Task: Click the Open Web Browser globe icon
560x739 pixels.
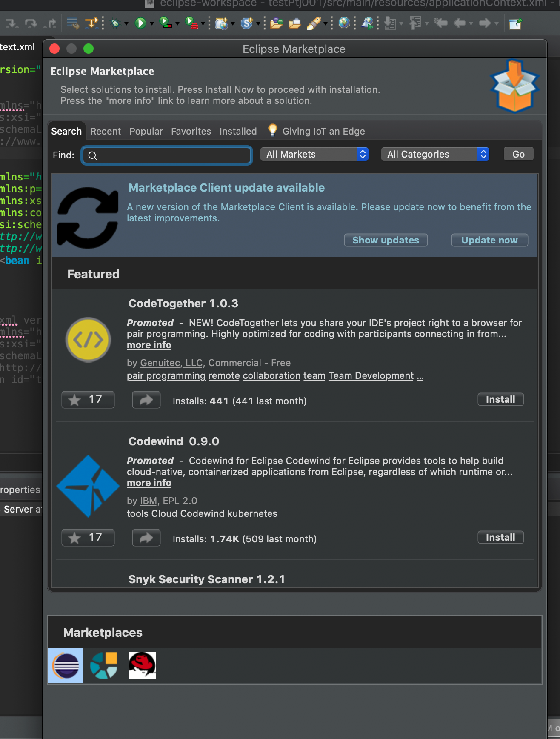Action: click(x=344, y=23)
